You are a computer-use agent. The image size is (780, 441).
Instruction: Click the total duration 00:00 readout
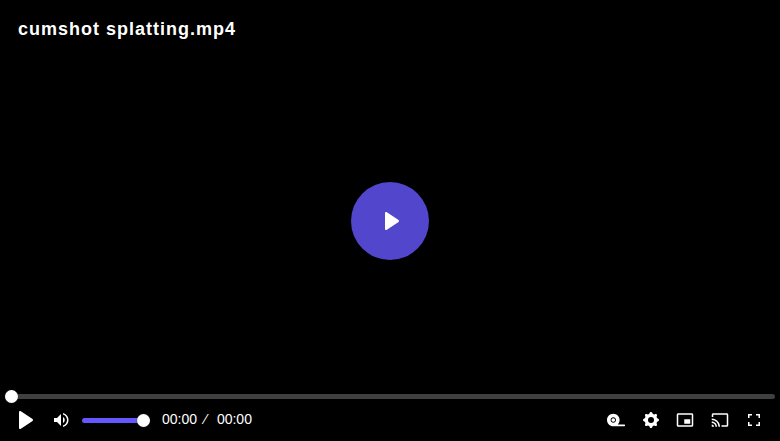pos(234,420)
